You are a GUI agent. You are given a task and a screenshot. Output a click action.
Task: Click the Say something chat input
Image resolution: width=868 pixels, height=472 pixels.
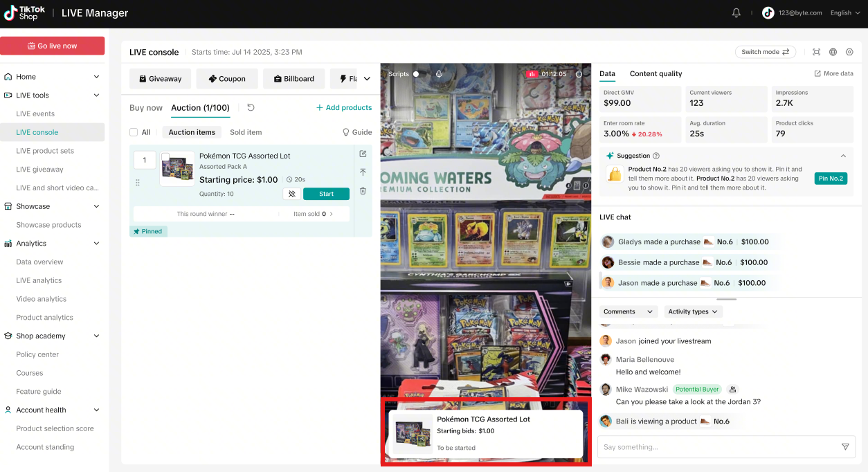click(726, 447)
